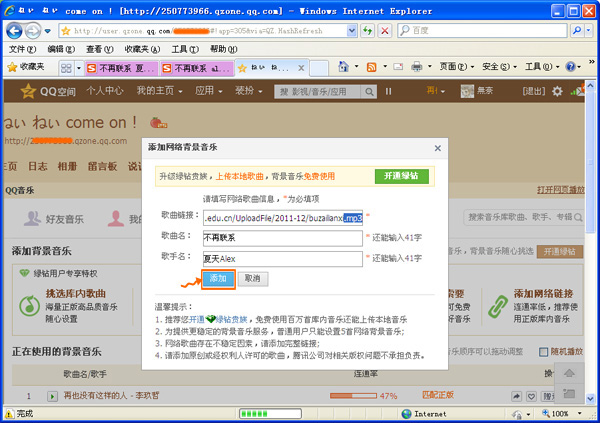Open recent pages dropdown beside forward arrow
The image size is (600, 423).
48,31
